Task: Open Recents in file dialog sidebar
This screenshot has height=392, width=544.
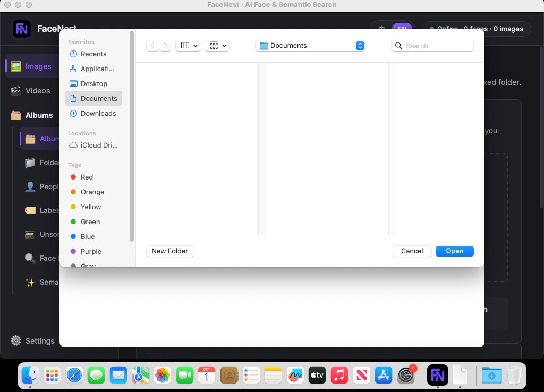Action: coord(93,54)
